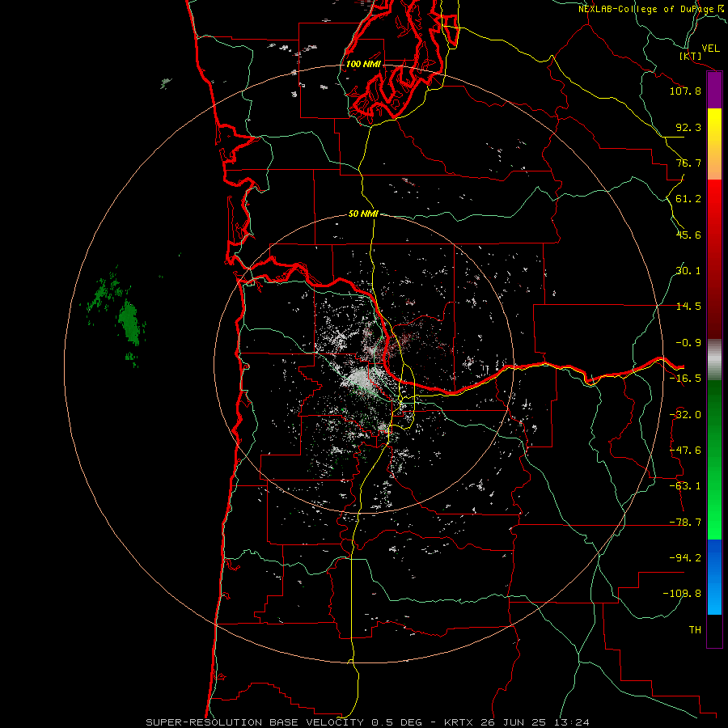The image size is (728, 728).
Task: Pick the red segment of the velocity scale
Action: click(x=714, y=259)
